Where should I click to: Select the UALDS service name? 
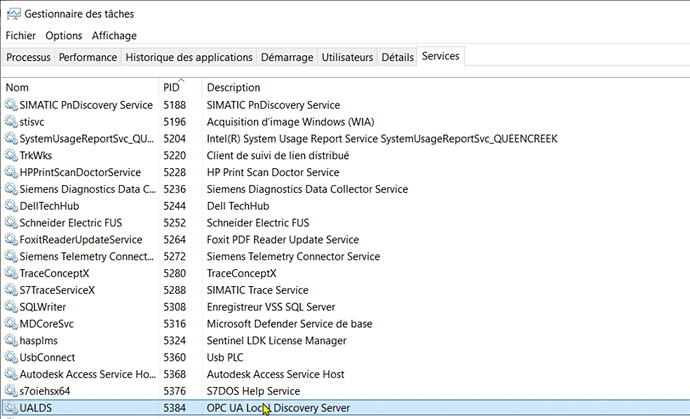coord(36,408)
